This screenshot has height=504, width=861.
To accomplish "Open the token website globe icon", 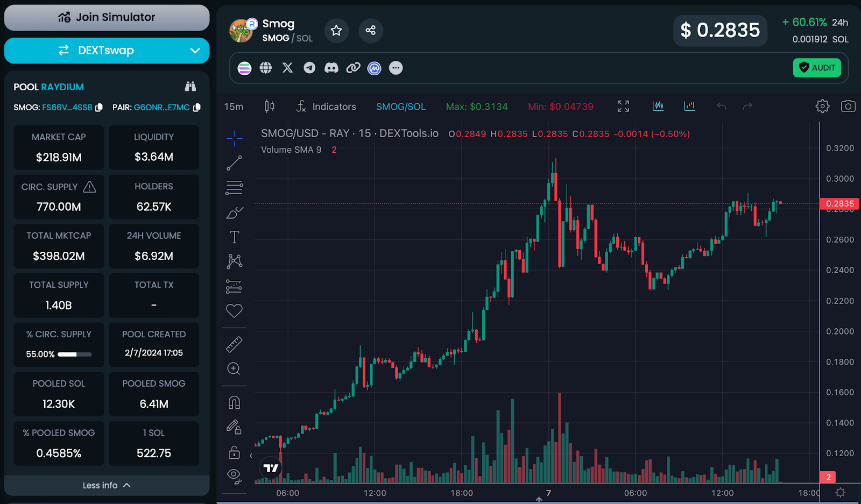I will (266, 68).
